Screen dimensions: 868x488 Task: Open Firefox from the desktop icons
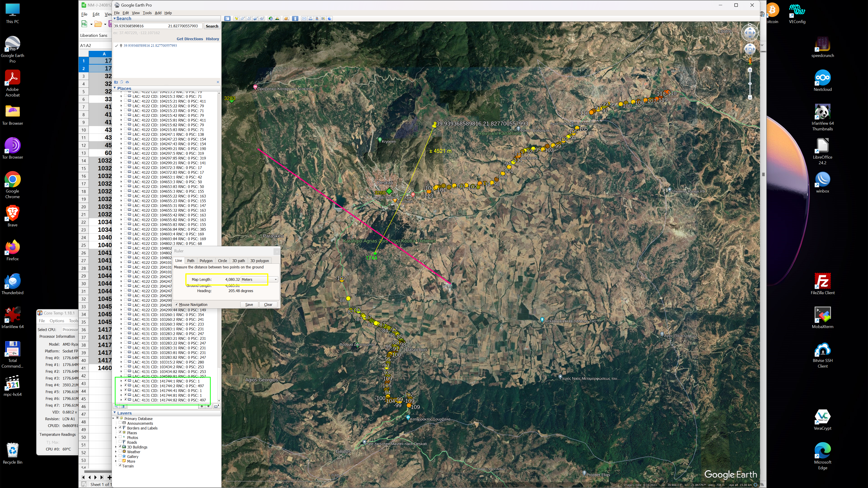12,250
